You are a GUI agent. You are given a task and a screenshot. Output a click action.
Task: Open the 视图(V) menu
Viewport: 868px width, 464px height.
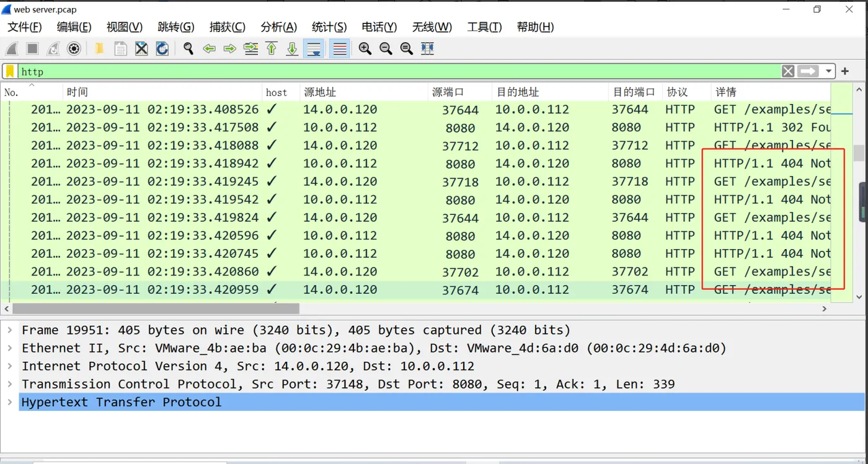125,27
